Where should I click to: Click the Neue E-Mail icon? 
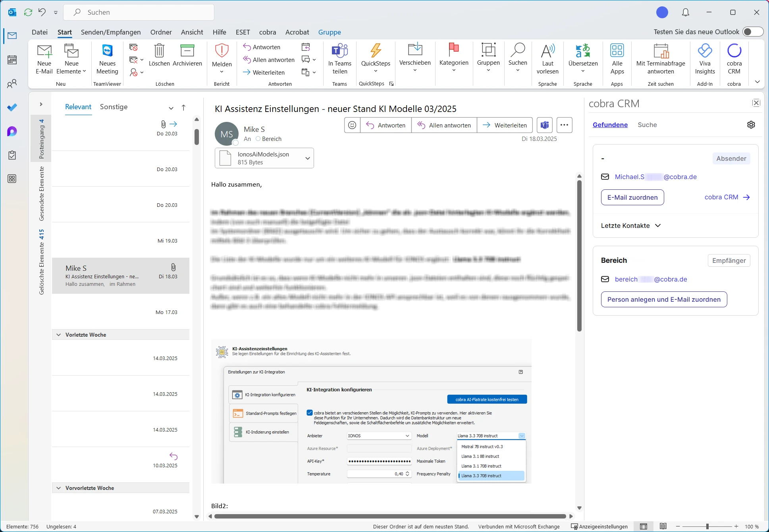pyautogui.click(x=44, y=51)
